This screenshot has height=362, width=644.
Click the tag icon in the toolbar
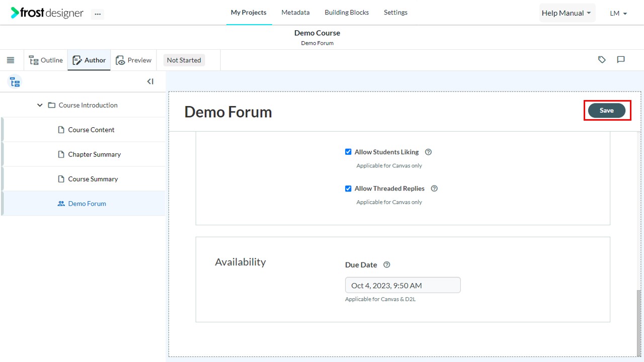pyautogui.click(x=602, y=60)
